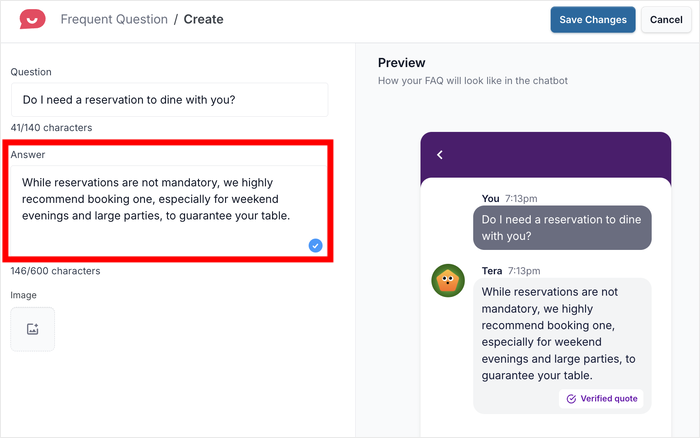Screen dimensions: 700x438
Task: Click Tera's avatar in the chat preview
Action: tap(447, 280)
